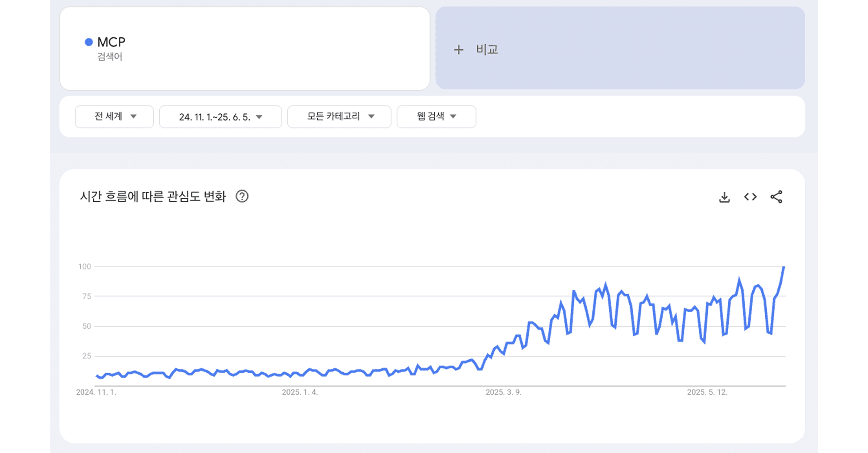The width and height of the screenshot is (868, 453).
Task: Download the interest over time chart data
Action: coord(724,197)
